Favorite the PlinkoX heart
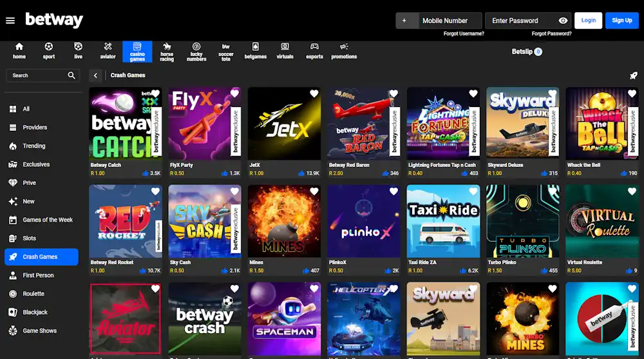 (x=393, y=191)
